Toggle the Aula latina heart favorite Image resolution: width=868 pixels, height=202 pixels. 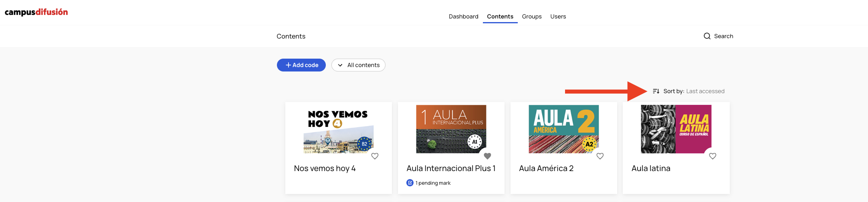coord(713,156)
